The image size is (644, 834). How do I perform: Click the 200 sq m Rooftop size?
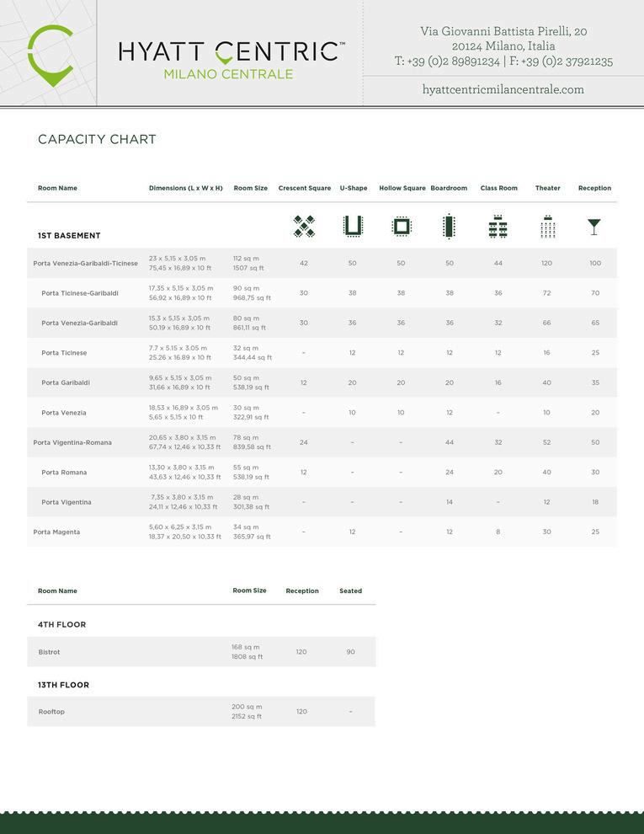coord(247,706)
